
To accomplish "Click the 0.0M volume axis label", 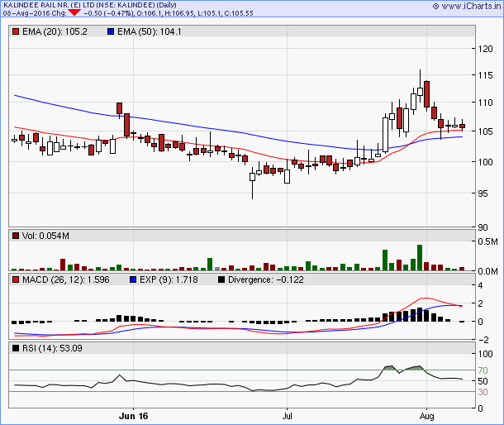I will tap(487, 271).
